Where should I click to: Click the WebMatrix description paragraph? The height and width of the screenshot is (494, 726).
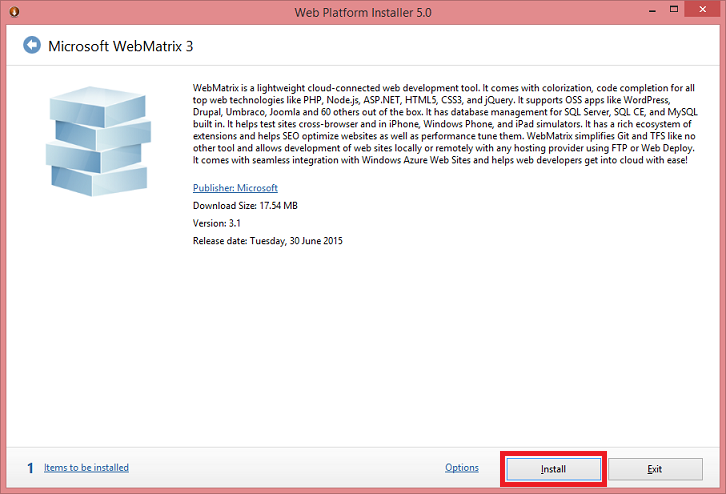tap(445, 124)
